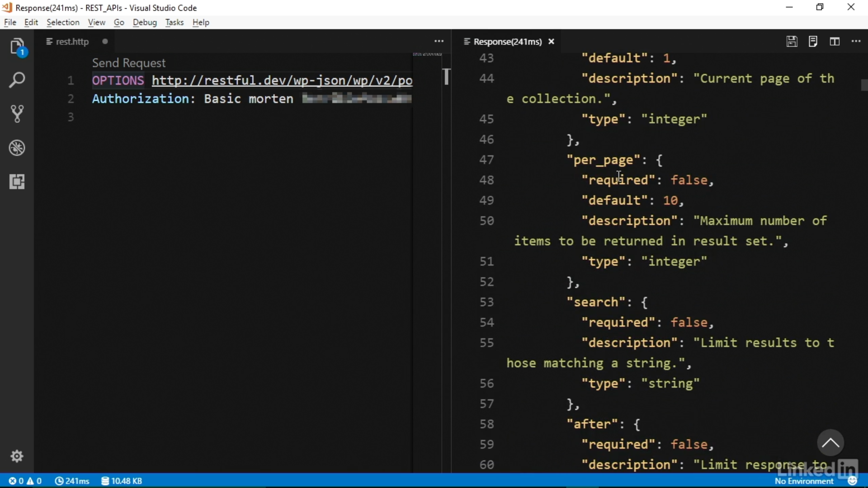Viewport: 868px width, 488px height.
Task: Open the Source Control view
Action: point(17,114)
